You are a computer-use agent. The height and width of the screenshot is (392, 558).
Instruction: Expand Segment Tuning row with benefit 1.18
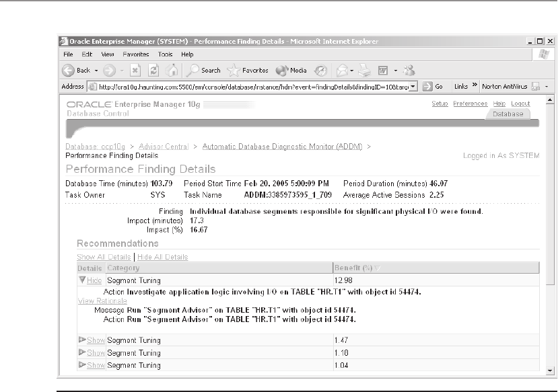(x=82, y=352)
